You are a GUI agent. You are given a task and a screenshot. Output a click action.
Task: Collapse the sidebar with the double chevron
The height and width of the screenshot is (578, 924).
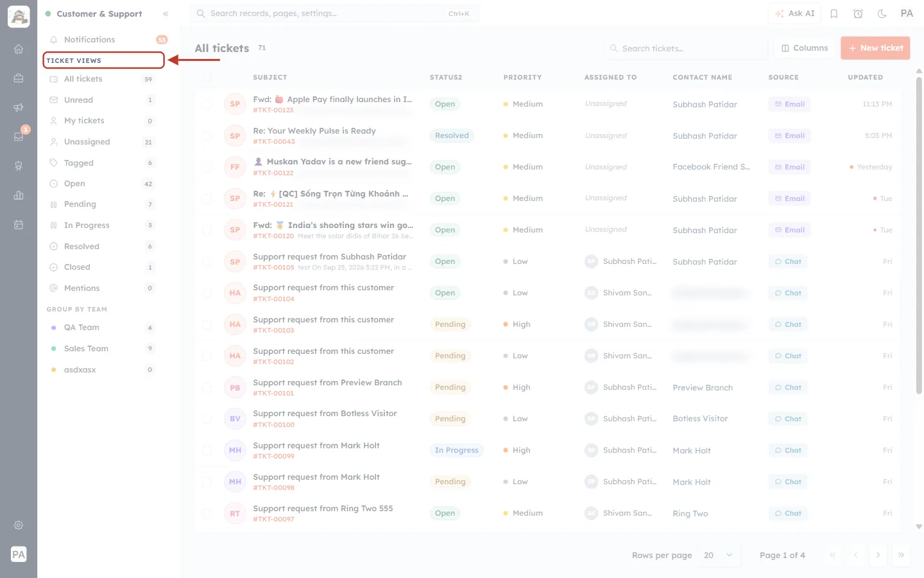tap(166, 13)
